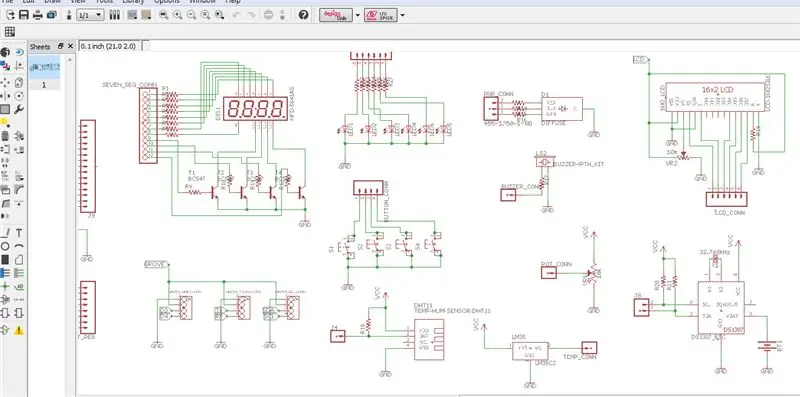Close the Sheets panel
Screen dimensions: 800x397
(x=70, y=46)
